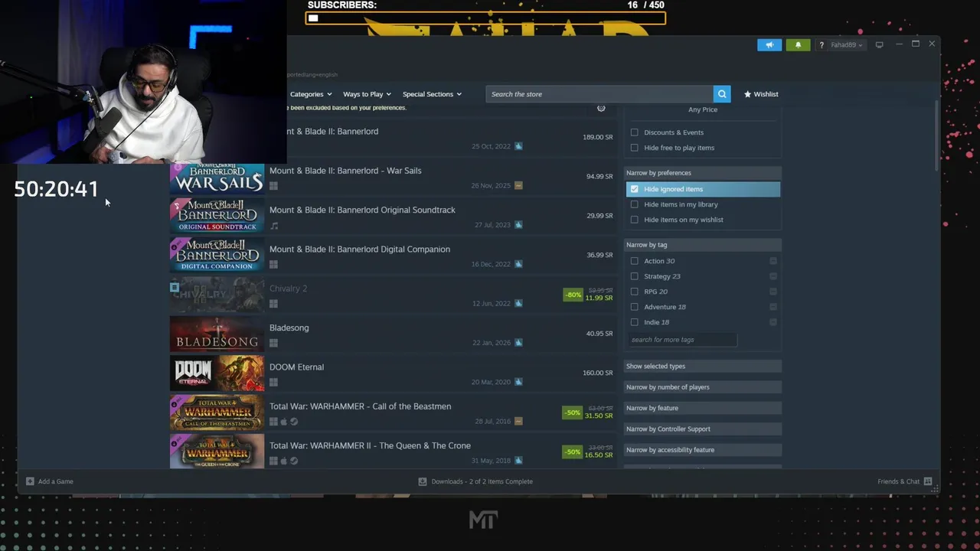Click the store page vertical scrollbar
Image resolution: width=980 pixels, height=551 pixels.
(x=936, y=136)
